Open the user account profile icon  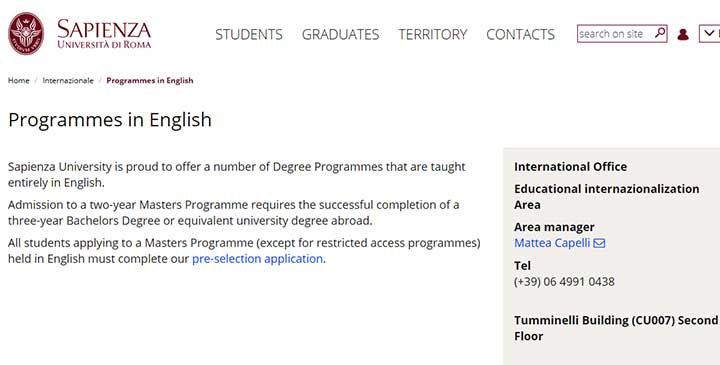(683, 34)
